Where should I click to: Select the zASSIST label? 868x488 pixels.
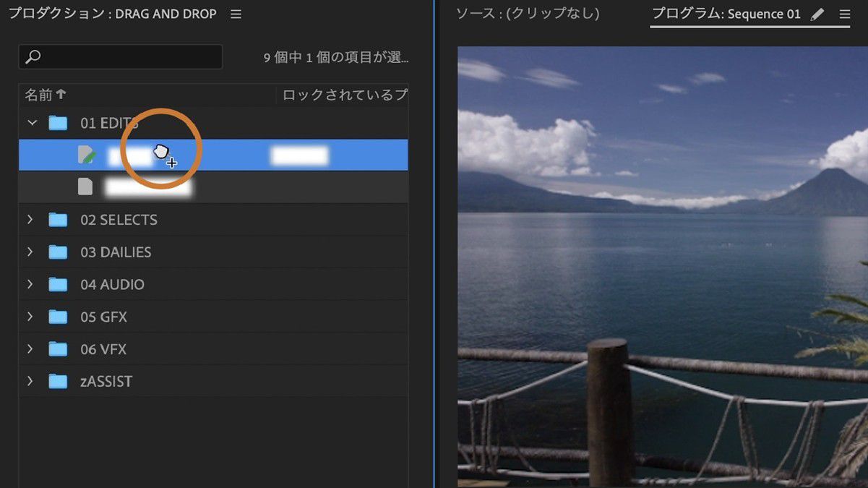click(x=106, y=382)
